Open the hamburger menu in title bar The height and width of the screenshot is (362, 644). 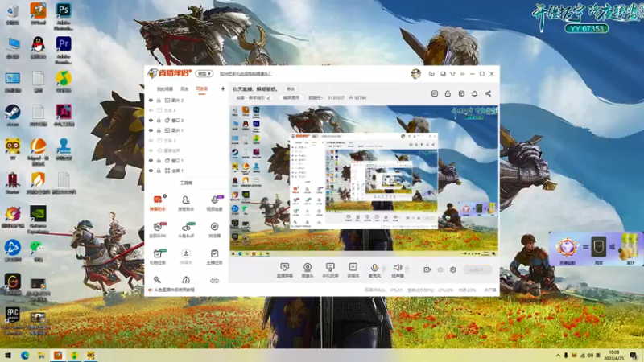(x=462, y=74)
